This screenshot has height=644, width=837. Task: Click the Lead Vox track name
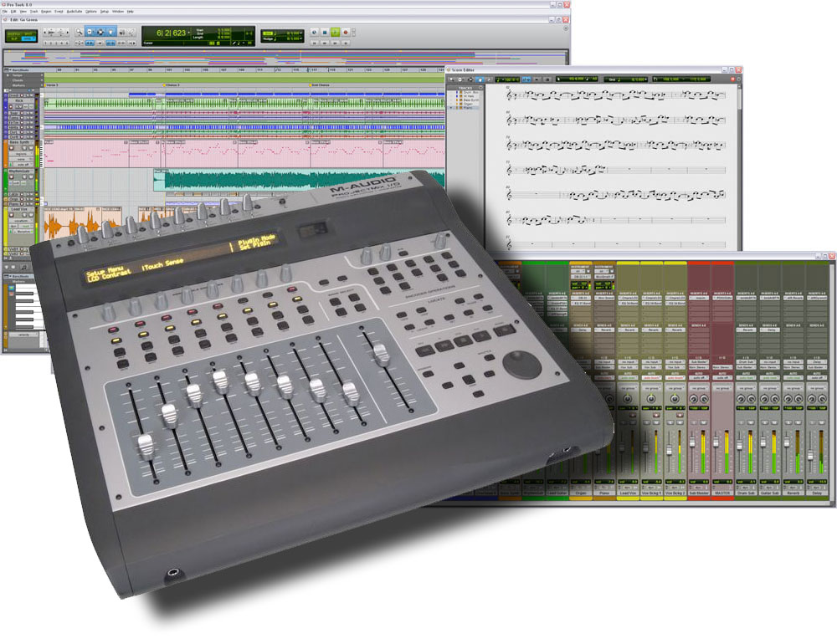(x=628, y=493)
